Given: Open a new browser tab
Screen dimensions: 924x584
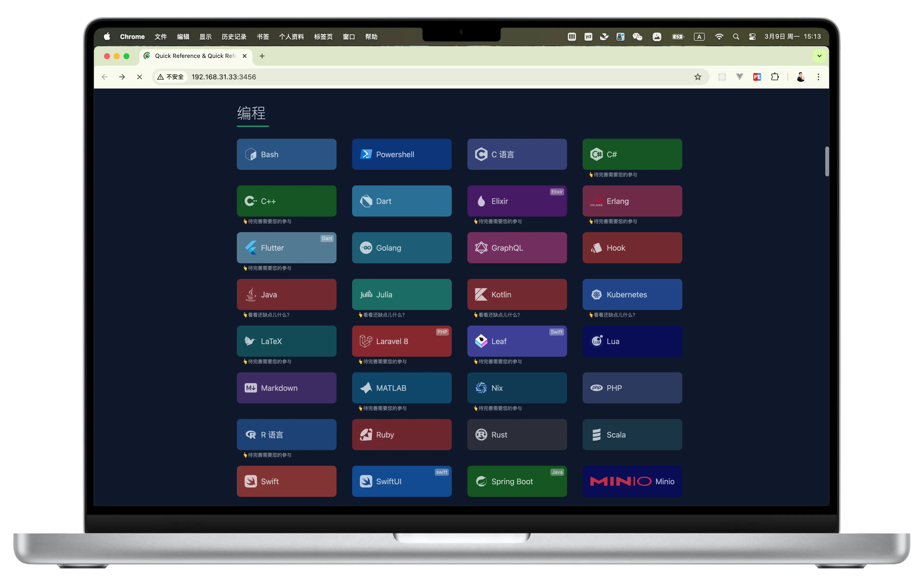Looking at the screenshot, I should (x=262, y=56).
